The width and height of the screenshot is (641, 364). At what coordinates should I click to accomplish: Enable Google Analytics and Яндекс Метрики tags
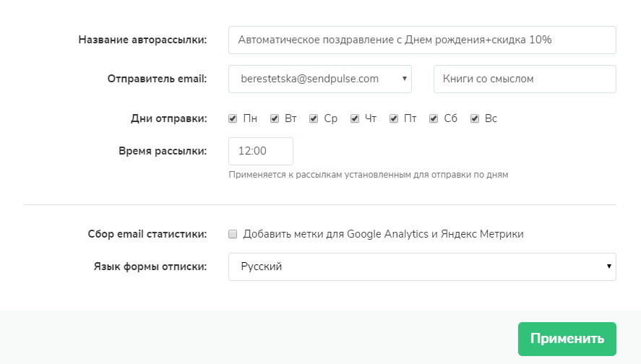click(233, 234)
